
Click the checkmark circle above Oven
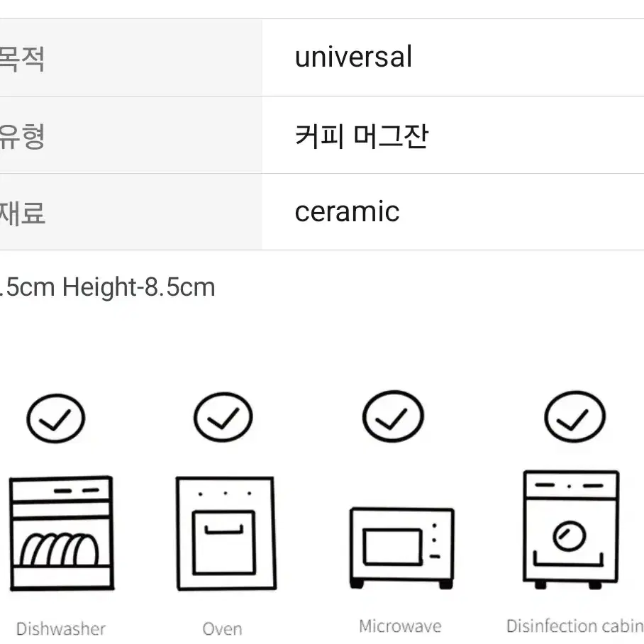click(223, 417)
